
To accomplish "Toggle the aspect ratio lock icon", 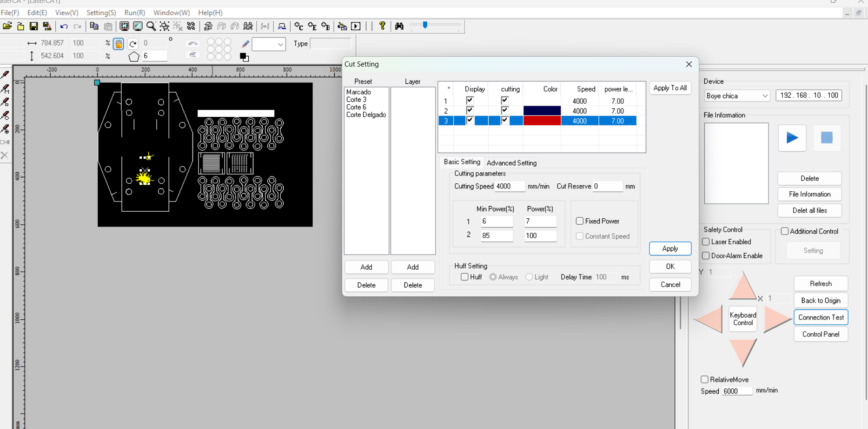I will click(x=119, y=44).
